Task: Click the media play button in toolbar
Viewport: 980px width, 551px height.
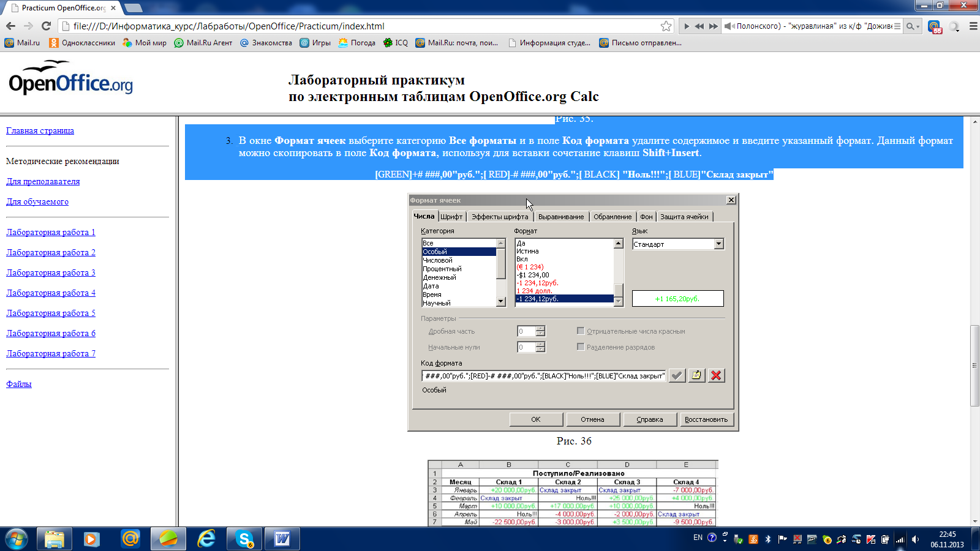Action: point(687,26)
